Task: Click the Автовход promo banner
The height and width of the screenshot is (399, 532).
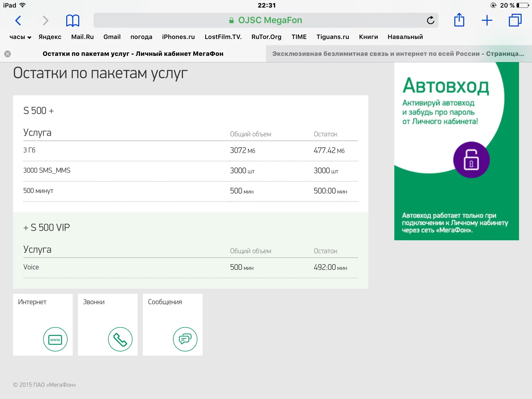Action: (456, 151)
